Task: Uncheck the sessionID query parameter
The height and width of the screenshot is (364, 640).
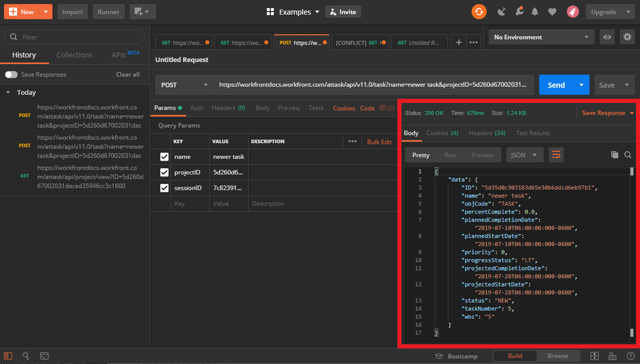Action: click(x=164, y=188)
